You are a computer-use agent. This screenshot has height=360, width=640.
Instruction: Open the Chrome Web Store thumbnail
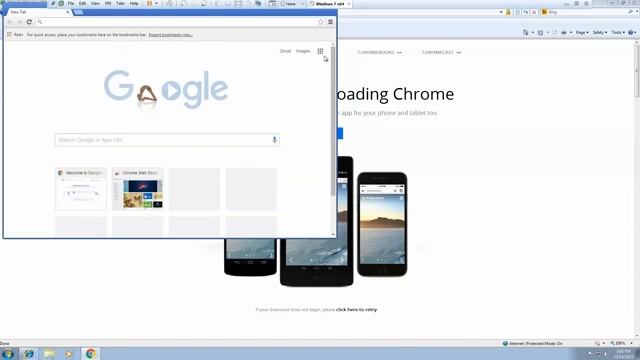pyautogui.click(x=138, y=189)
